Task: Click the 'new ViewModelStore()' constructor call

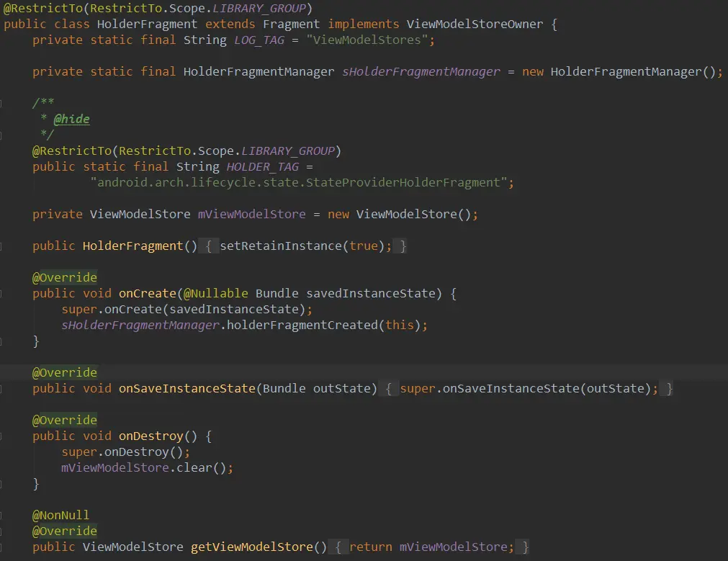Action: click(400, 214)
